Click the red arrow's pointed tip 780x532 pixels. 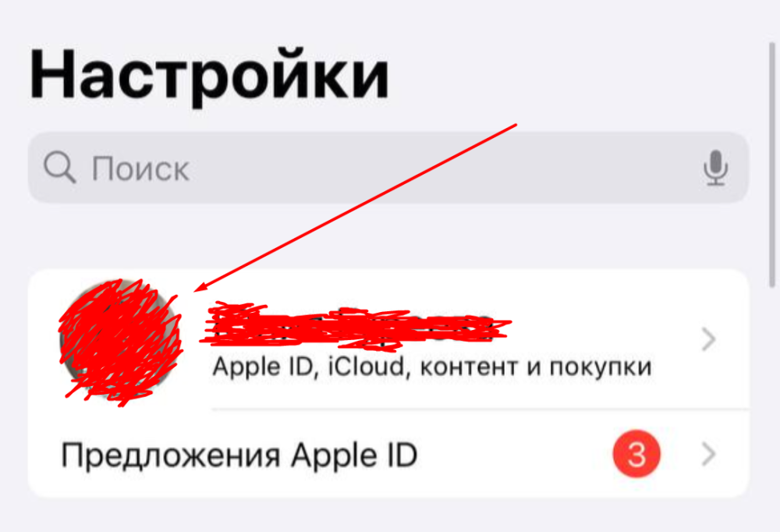(195, 291)
